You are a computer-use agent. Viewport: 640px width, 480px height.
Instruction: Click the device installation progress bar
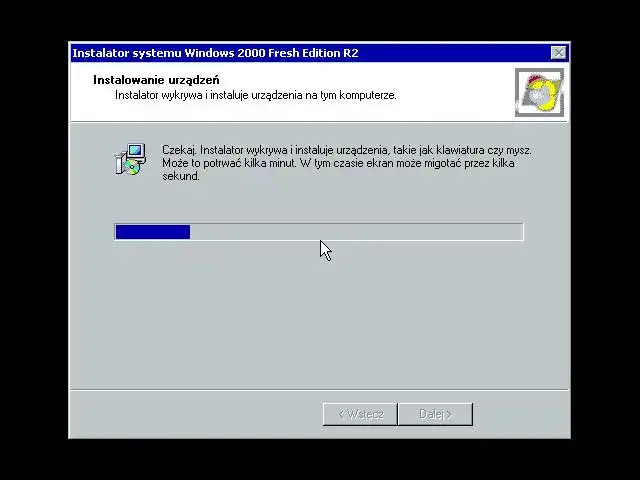click(x=319, y=232)
